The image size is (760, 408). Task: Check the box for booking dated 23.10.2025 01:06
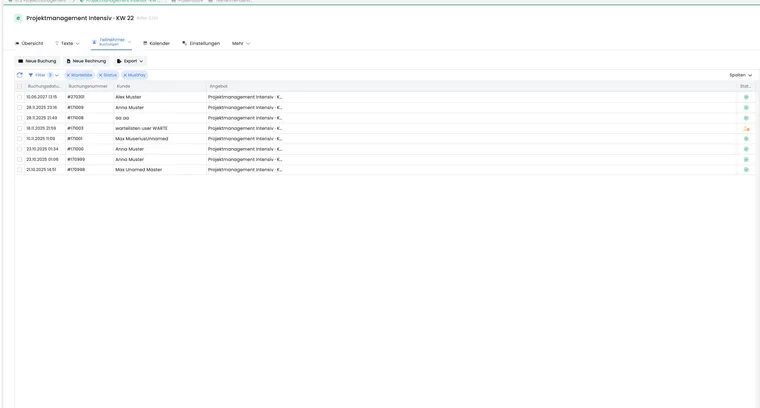click(x=19, y=159)
